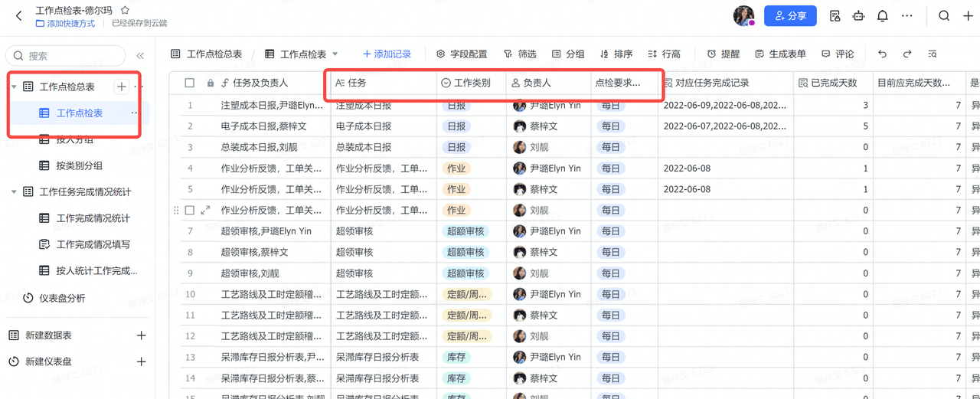Click the 添加记录 add record button
Image resolution: width=980 pixels, height=399 pixels.
pyautogui.click(x=387, y=54)
